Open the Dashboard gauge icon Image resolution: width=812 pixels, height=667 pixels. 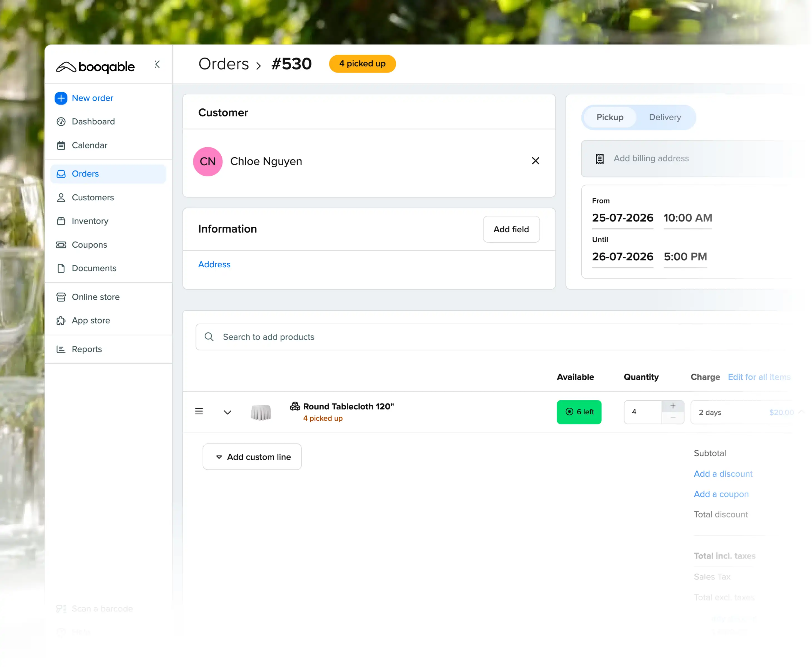point(61,121)
